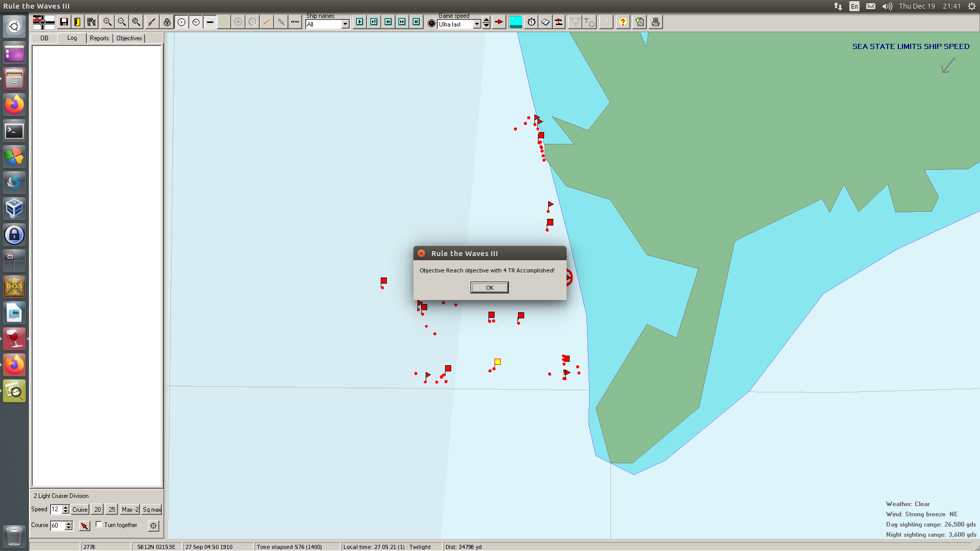Click the dotted line track icon

point(295,22)
